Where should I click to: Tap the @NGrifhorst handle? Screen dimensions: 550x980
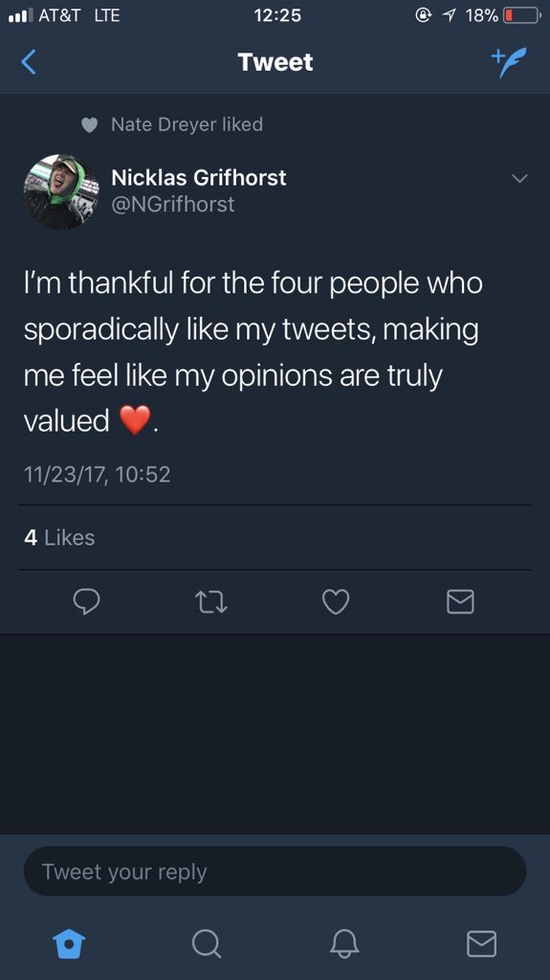point(173,205)
